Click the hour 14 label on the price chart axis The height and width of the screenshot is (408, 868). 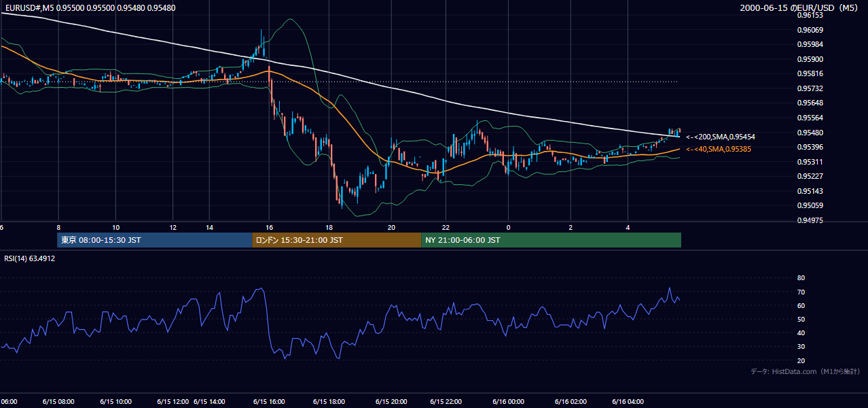pos(209,228)
